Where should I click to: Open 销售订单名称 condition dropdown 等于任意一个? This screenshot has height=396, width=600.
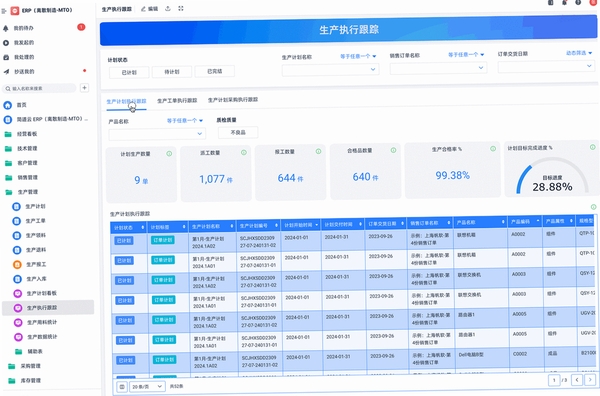466,55
